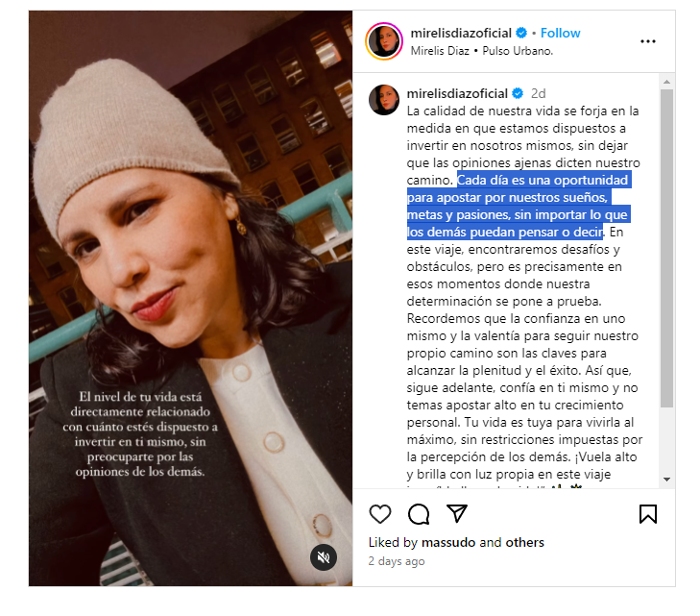Open comments using the speech bubble icon
The height and width of the screenshot is (616, 700).
coord(419,514)
